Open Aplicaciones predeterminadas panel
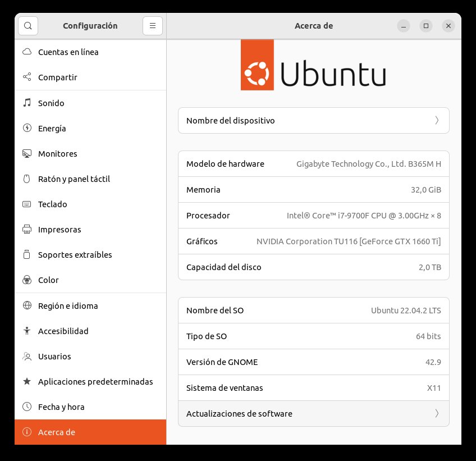This screenshot has height=461, width=476. point(95,382)
